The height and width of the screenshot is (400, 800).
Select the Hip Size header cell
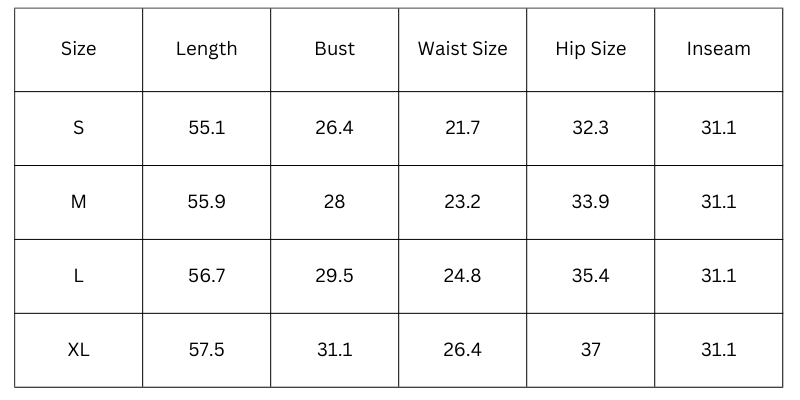[590, 49]
